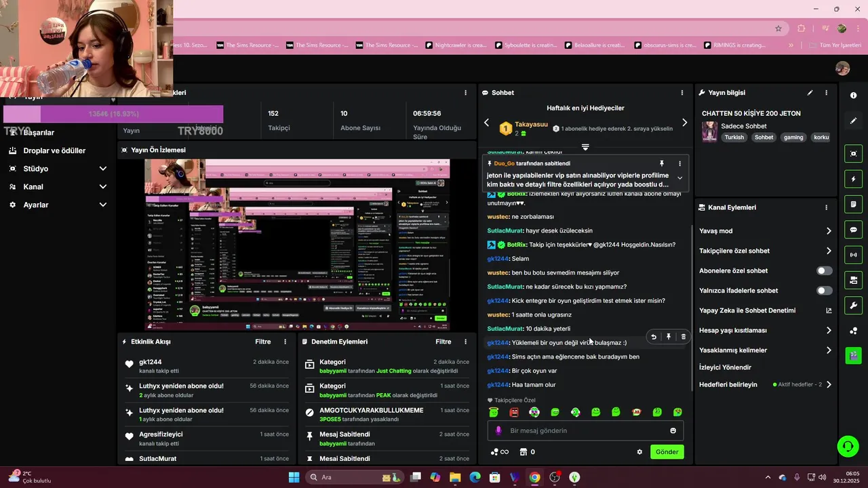Unpin icon on the Duo_Go pinned message
The height and width of the screenshot is (488, 868).
coord(662,163)
